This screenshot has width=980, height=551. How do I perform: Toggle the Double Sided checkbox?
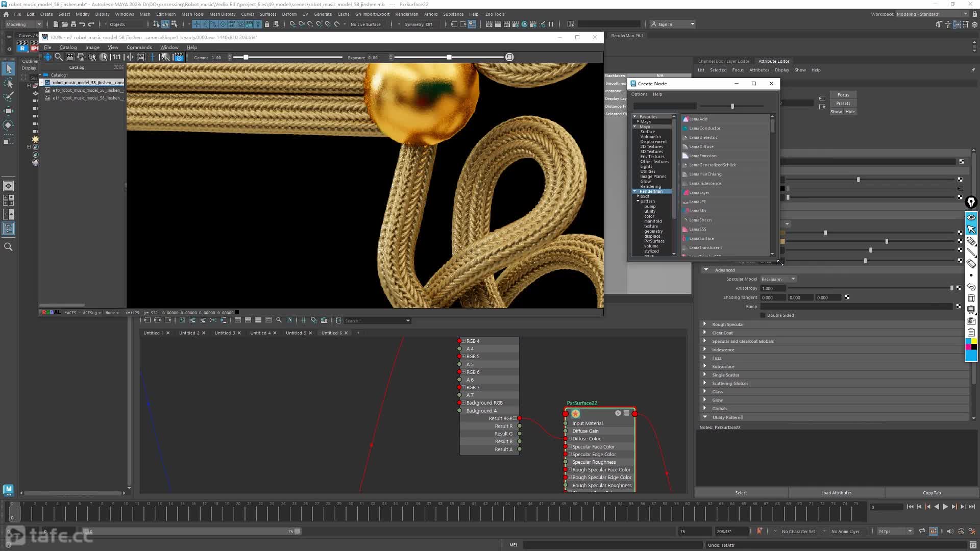763,315
